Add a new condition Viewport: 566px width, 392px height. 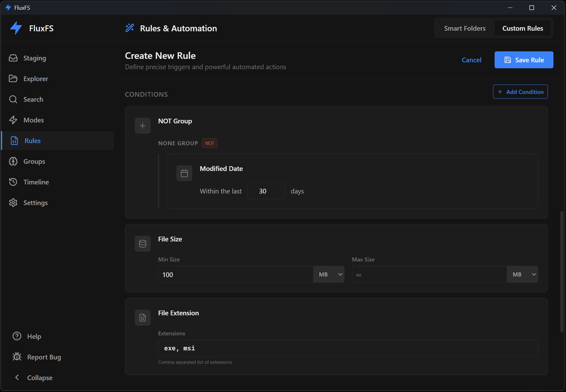click(x=520, y=91)
